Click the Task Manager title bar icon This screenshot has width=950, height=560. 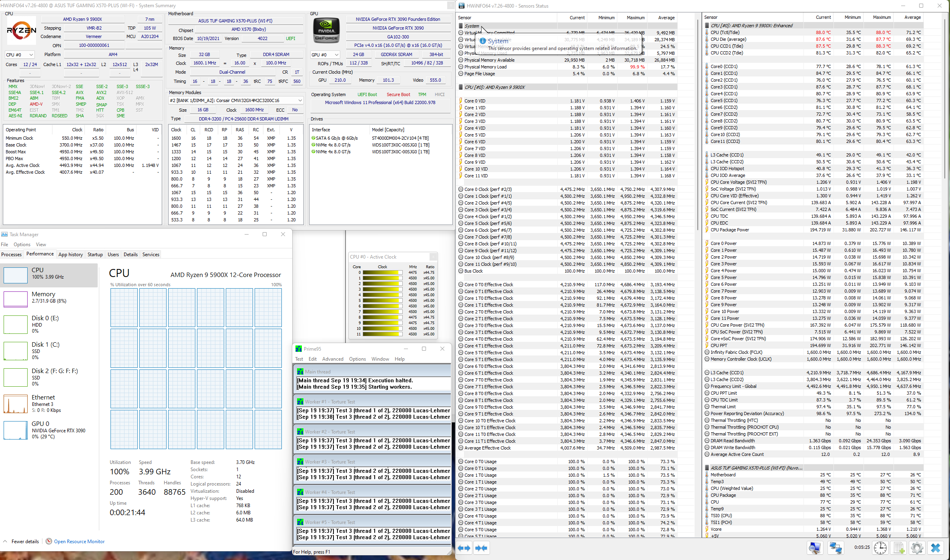pos(4,234)
